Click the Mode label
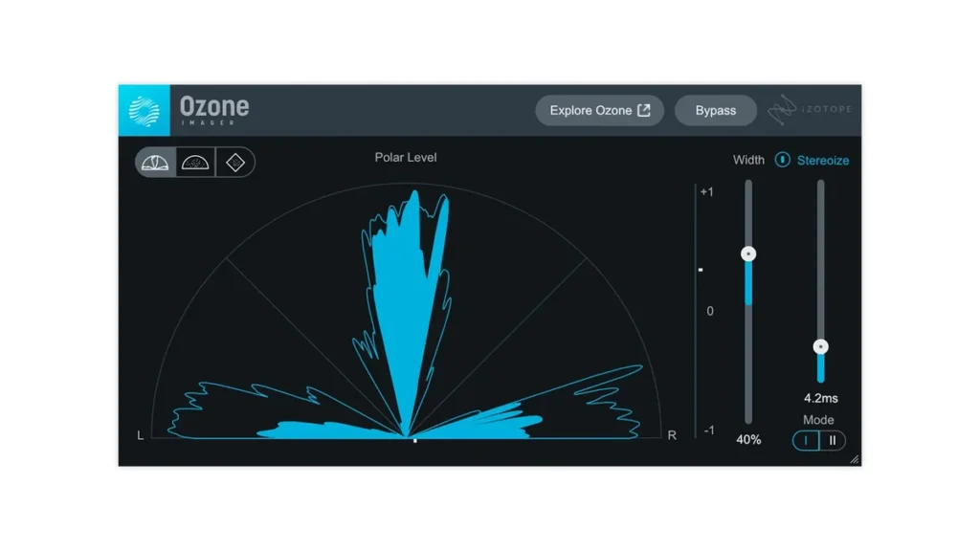980x551 pixels. [x=818, y=420]
